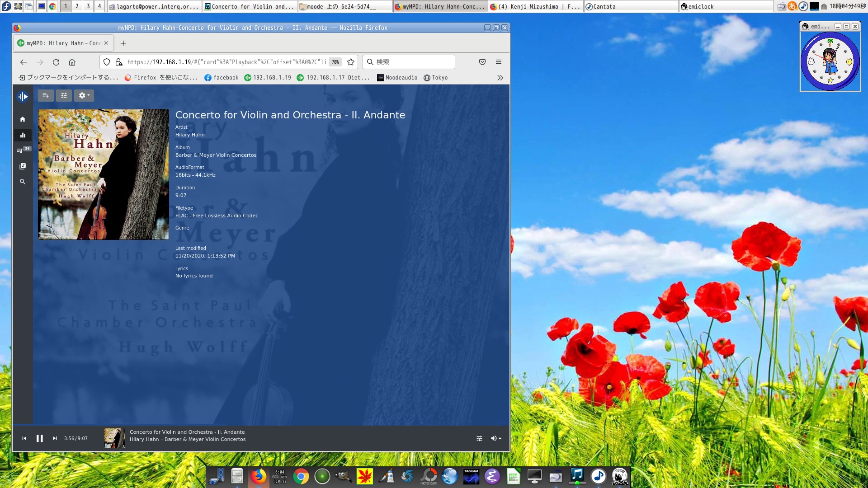Open a new Firefox tab
The height and width of the screenshot is (488, 868).
(123, 43)
